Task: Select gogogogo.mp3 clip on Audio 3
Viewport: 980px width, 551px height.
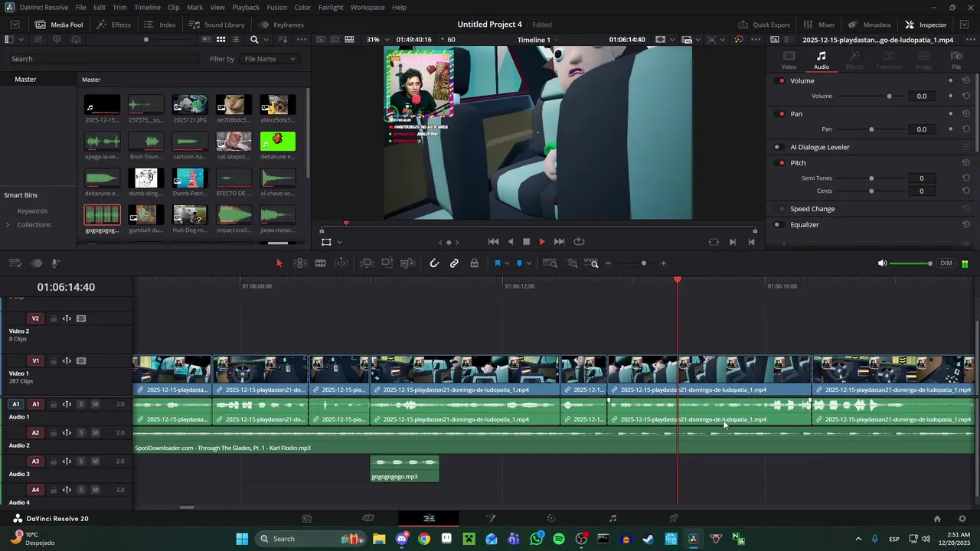Action: click(x=405, y=469)
